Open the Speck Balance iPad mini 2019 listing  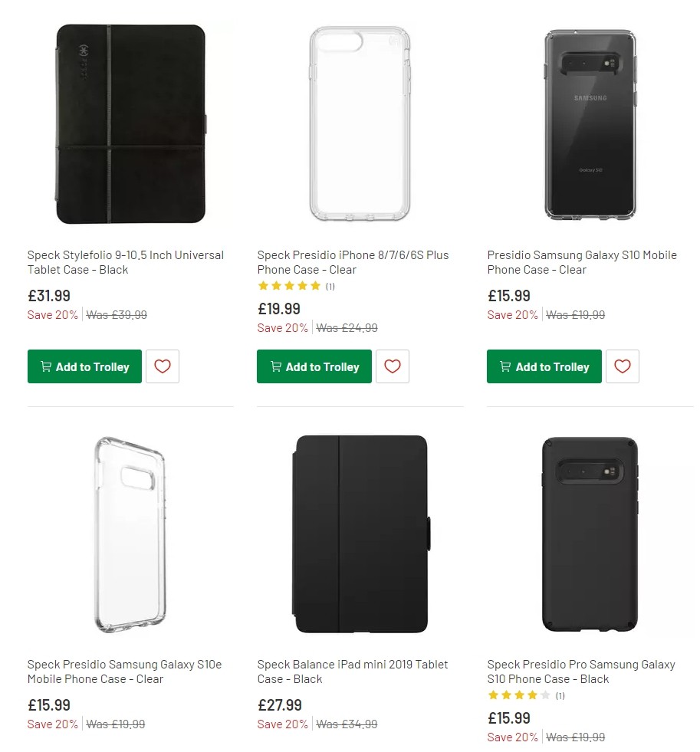click(353, 672)
